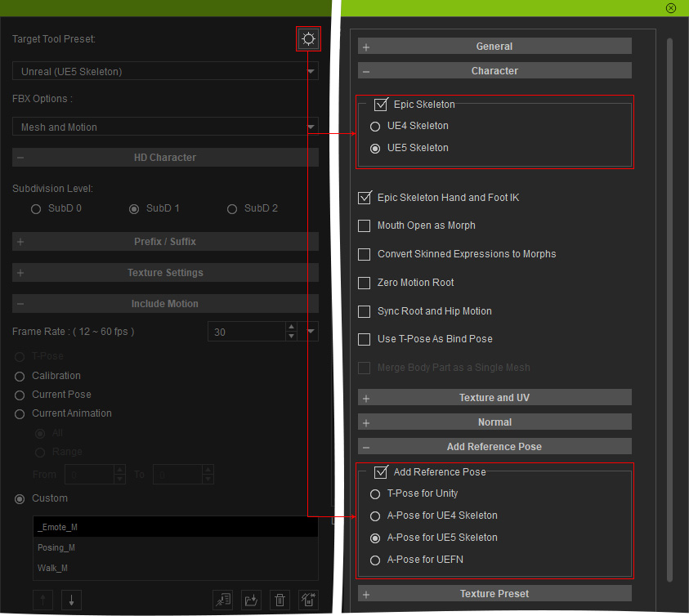
Task: Delete the selected motion with trash icon
Action: [x=280, y=600]
